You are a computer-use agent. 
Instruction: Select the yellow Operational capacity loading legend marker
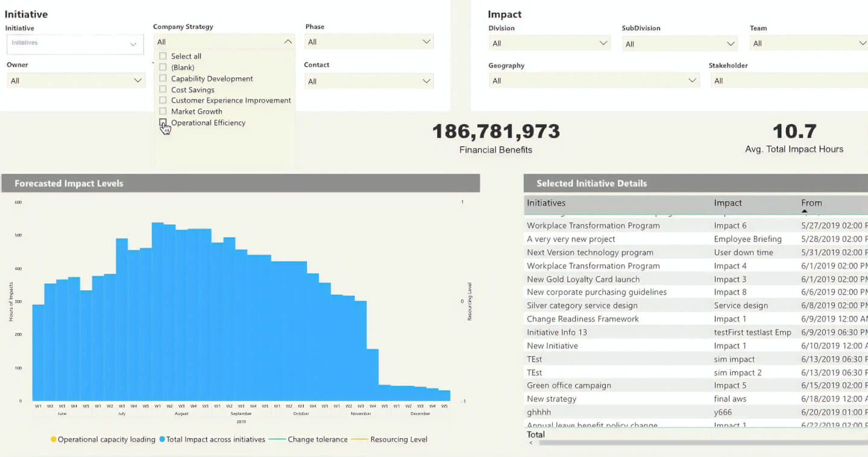[54, 440]
